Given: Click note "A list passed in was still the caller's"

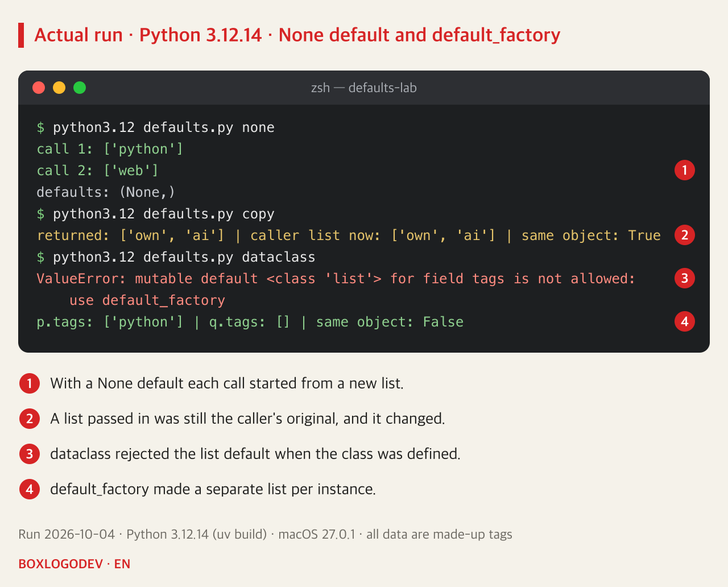Looking at the screenshot, I should (x=247, y=419).
